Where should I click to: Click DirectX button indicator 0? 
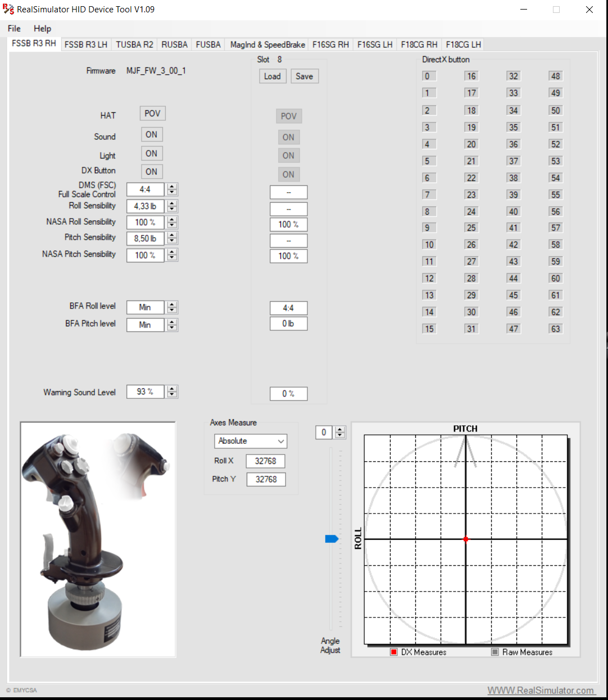pyautogui.click(x=429, y=76)
